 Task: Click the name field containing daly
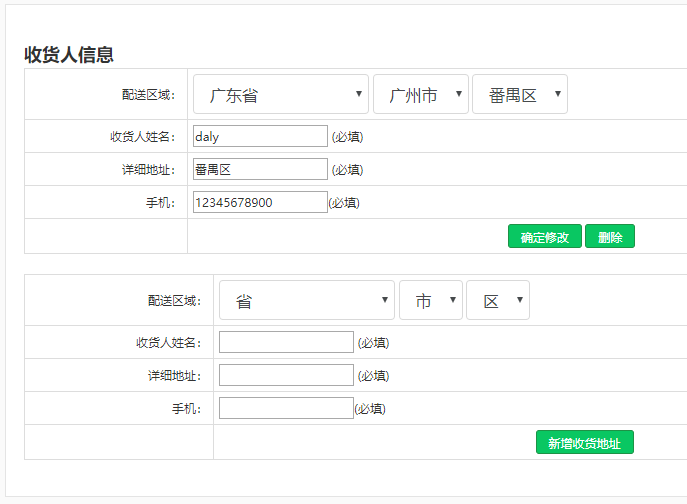(260, 136)
